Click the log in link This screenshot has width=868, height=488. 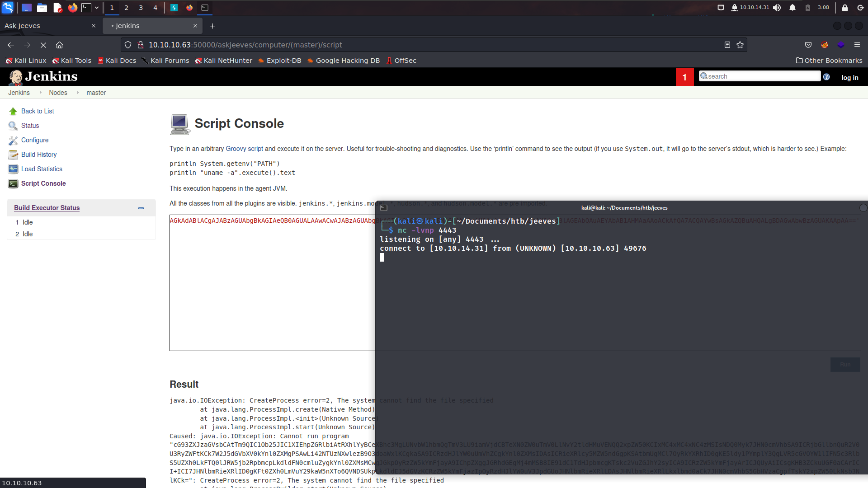pos(849,78)
